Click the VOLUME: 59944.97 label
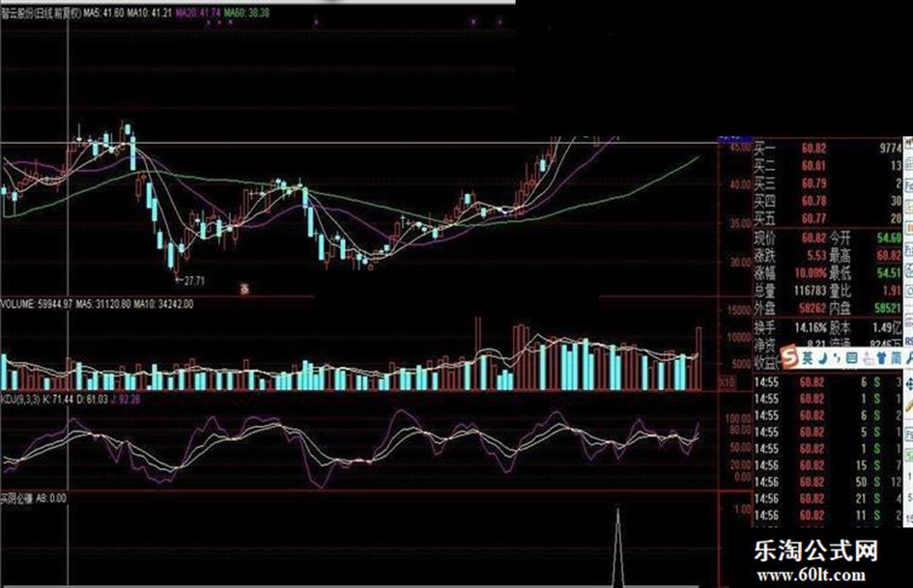The image size is (913, 588). [x=37, y=304]
